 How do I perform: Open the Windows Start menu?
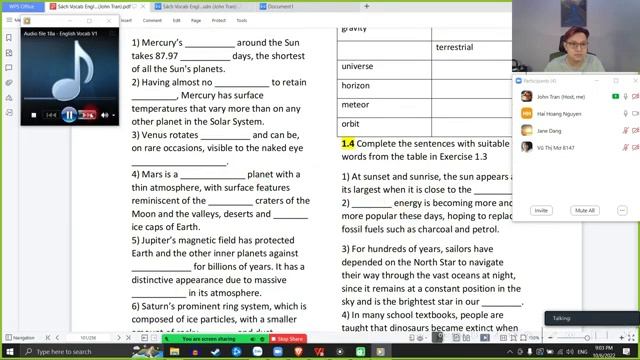tap(10, 351)
